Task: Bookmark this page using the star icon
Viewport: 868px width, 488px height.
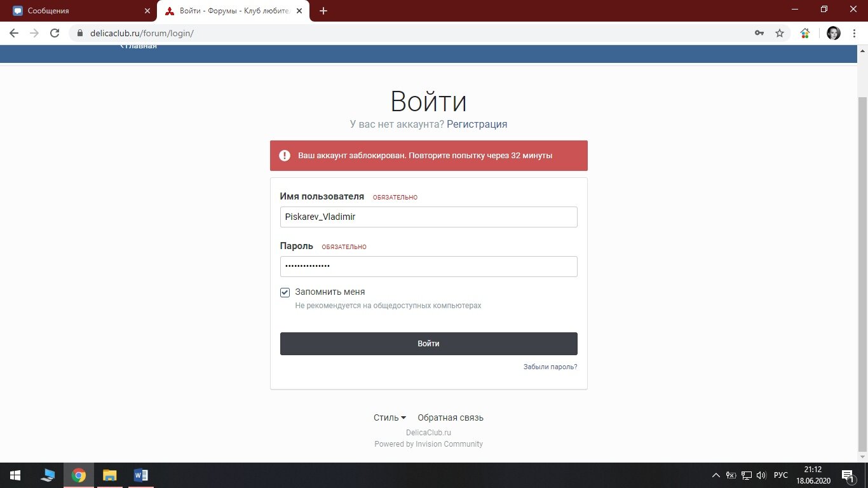Action: click(x=780, y=33)
